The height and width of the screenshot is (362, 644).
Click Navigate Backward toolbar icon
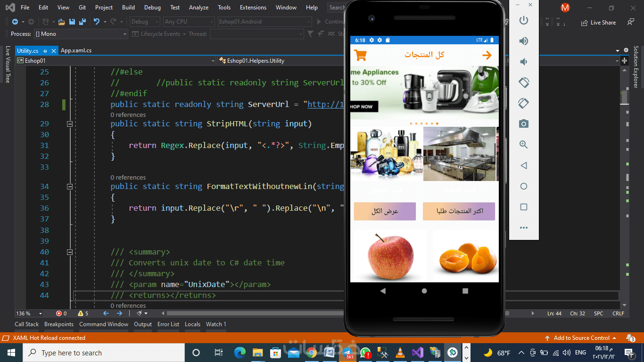click(15, 22)
